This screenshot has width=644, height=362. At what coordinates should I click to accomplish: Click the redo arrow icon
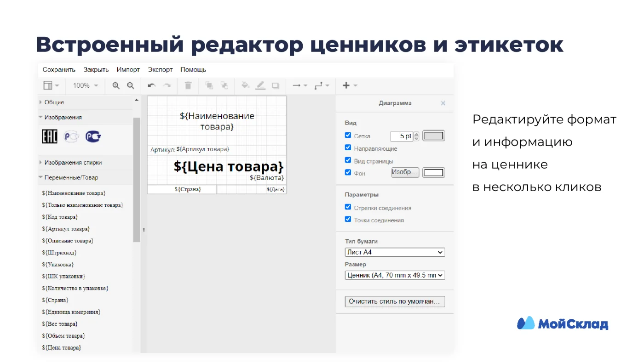tap(167, 85)
